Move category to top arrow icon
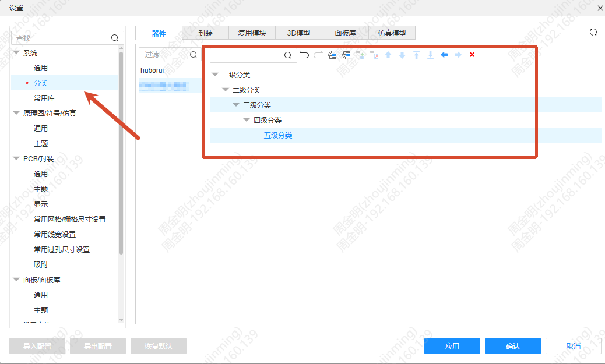Screen dimensions: 605x364 coord(416,55)
